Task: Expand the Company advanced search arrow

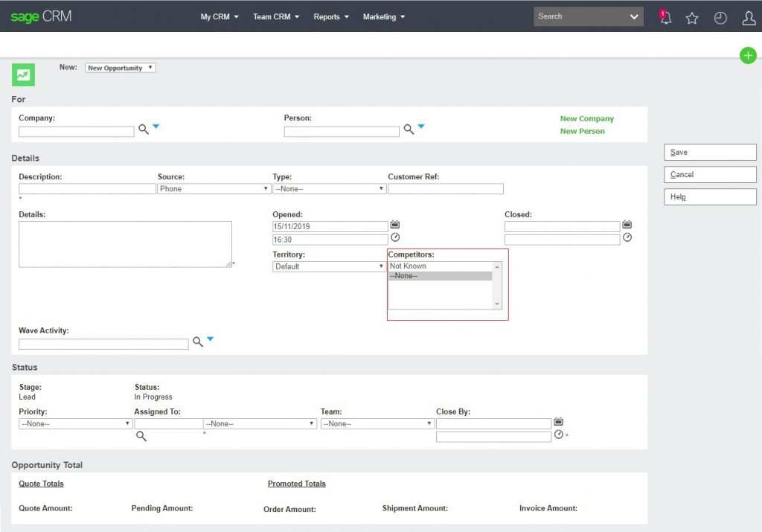Action: [x=156, y=126]
